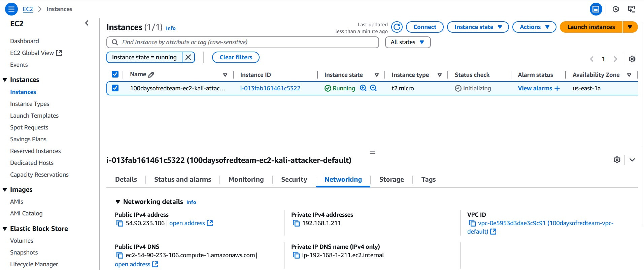644x270 pixels.
Task: Copy the public IPv4 address 54.90.233.106
Action: coord(120,223)
